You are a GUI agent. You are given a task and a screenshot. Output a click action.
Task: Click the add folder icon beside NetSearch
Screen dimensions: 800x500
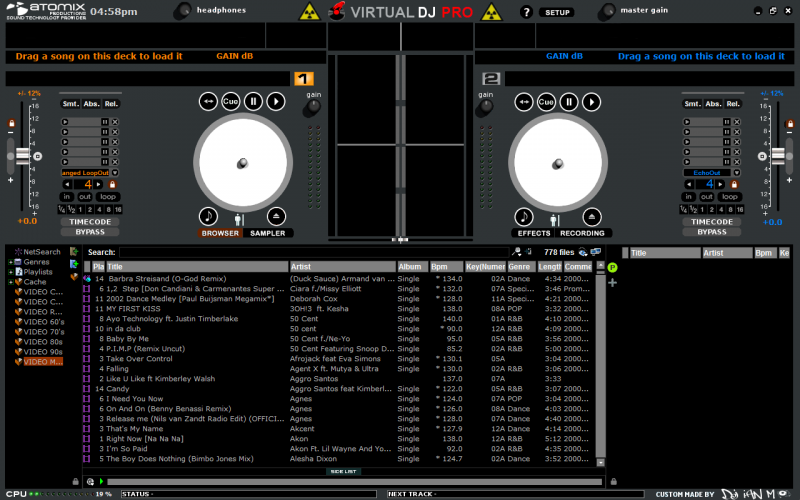[74, 252]
